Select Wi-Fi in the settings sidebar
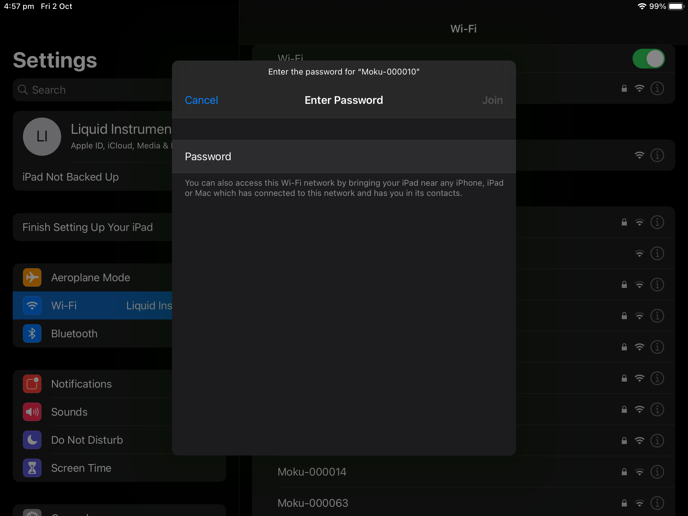This screenshot has height=516, width=688. tap(93, 305)
